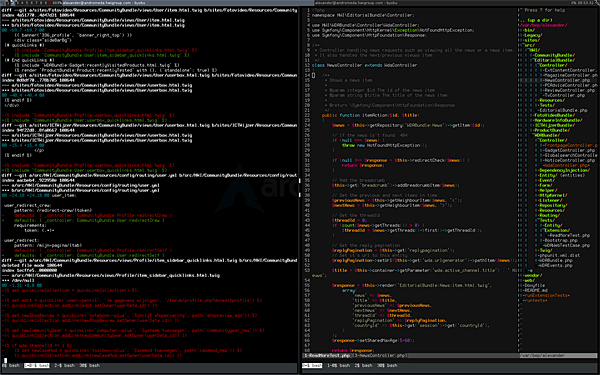The width and height of the screenshot is (600, 375).
Task: Open EditorialBundle.php in the tree
Action: (562, 110)
